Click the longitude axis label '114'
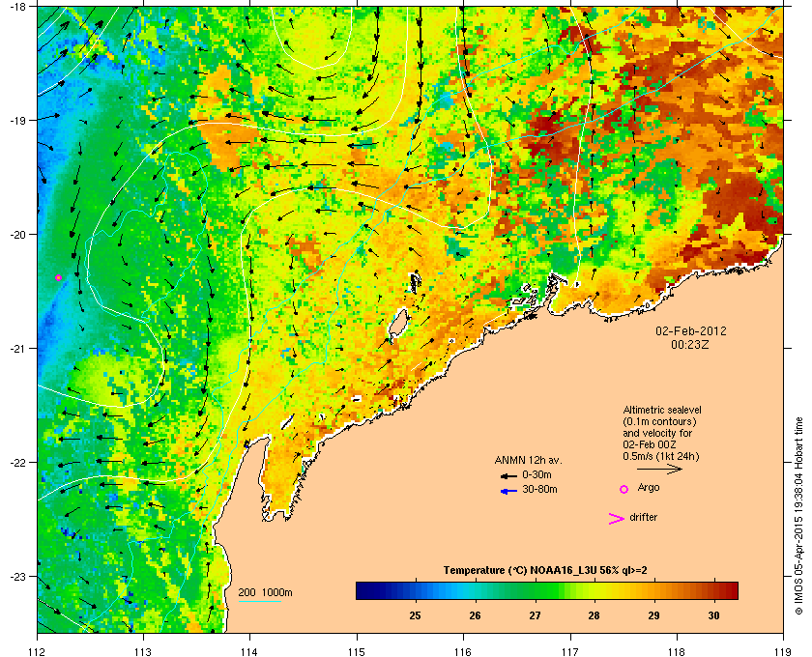Image resolution: width=812 pixels, height=657 pixels. point(249,651)
